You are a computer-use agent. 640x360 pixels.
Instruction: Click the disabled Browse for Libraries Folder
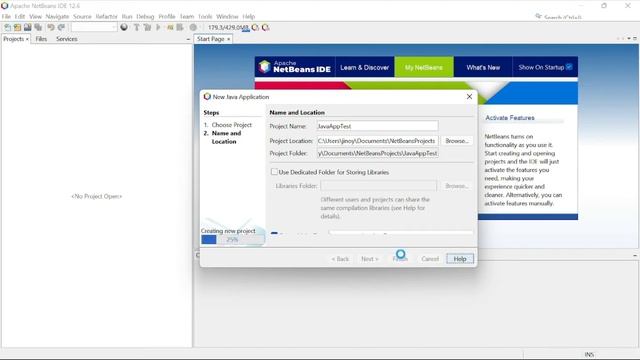click(457, 186)
